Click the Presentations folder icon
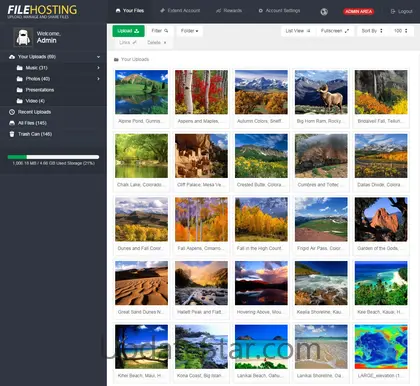Viewport: 420px width, 386px height. tap(20, 90)
